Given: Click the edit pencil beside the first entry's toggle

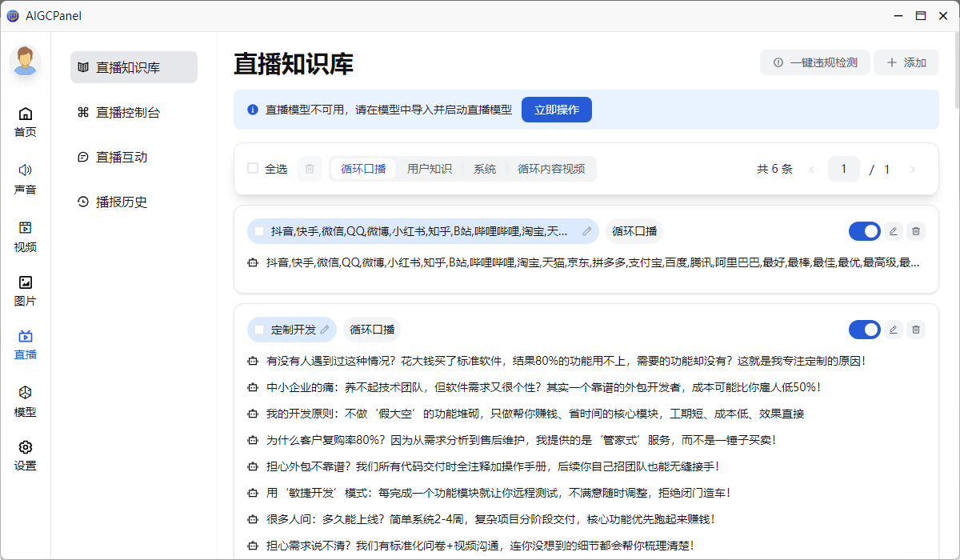Looking at the screenshot, I should tap(894, 230).
